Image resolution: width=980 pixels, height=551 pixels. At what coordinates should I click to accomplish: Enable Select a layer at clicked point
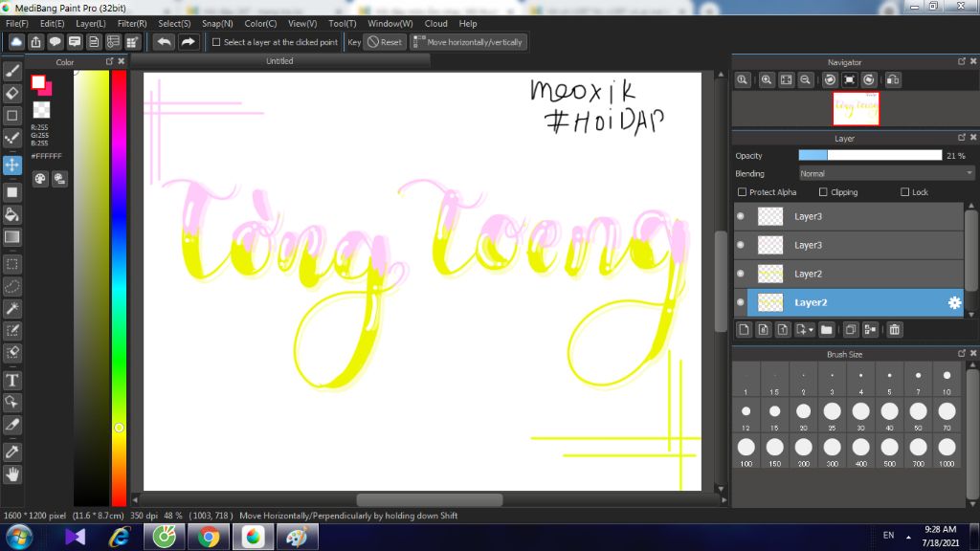pos(216,42)
